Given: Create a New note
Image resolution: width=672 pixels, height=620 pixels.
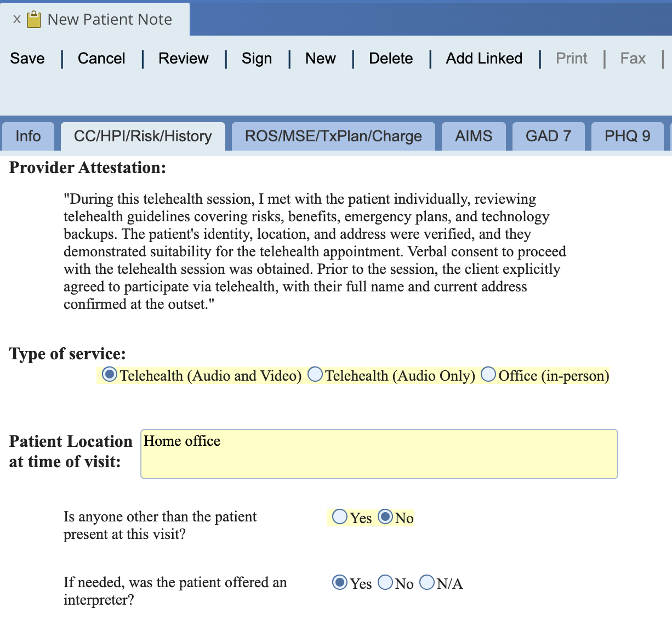Looking at the screenshot, I should (321, 58).
